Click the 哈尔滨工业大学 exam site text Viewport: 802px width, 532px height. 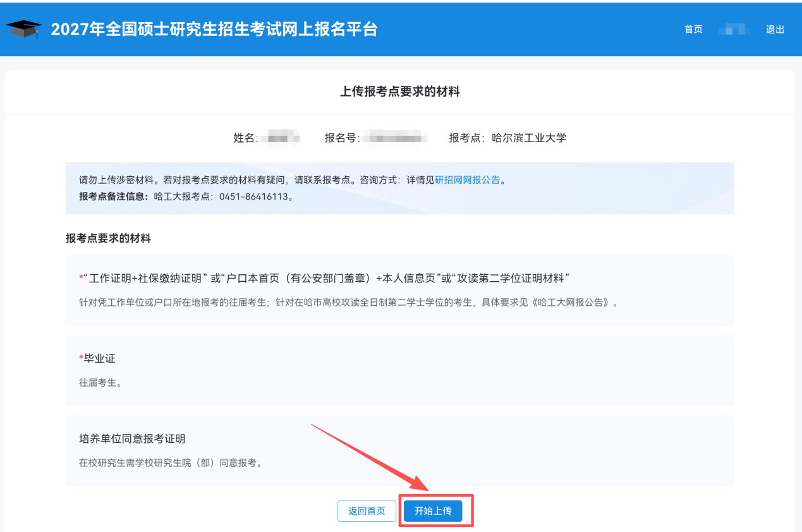(529, 138)
